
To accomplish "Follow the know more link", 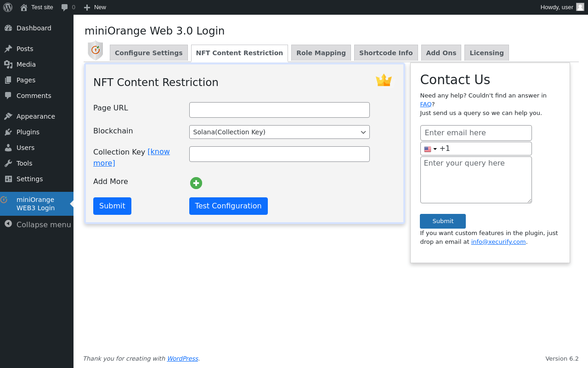I will [131, 157].
